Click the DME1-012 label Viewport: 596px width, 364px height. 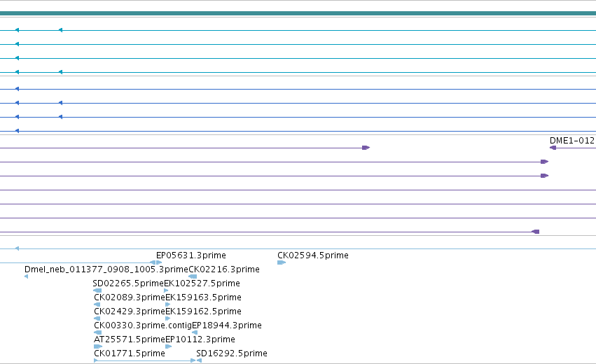coord(572,141)
